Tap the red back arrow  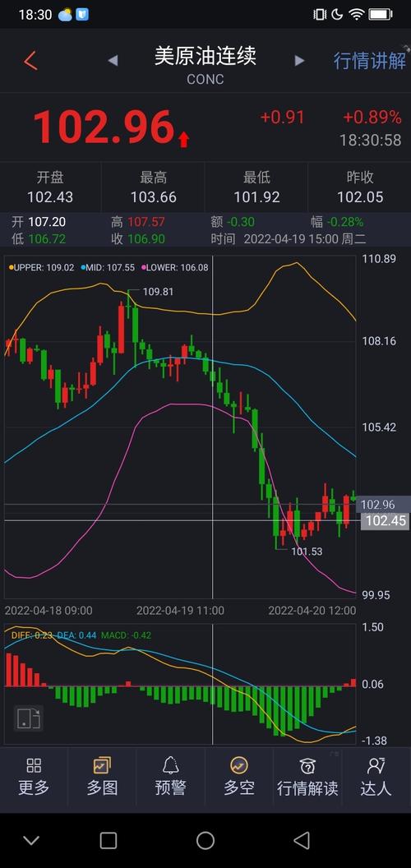point(30,60)
